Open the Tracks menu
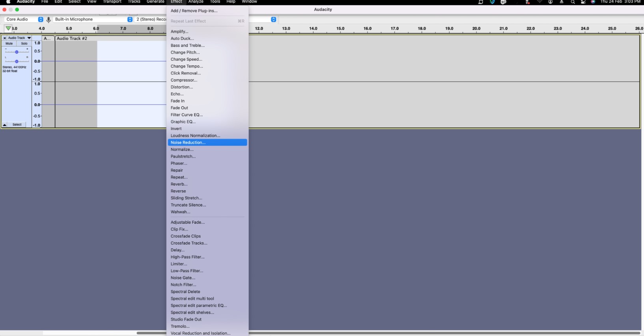 134,2
